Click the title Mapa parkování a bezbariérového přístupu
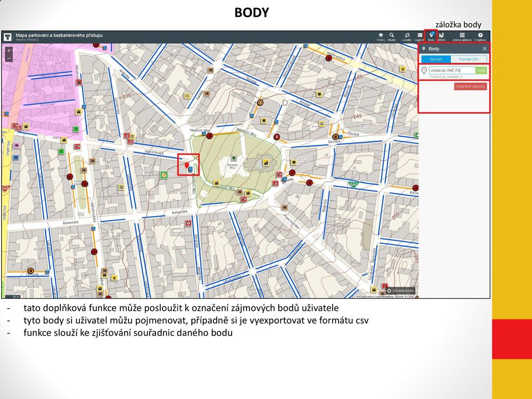 click(59, 35)
